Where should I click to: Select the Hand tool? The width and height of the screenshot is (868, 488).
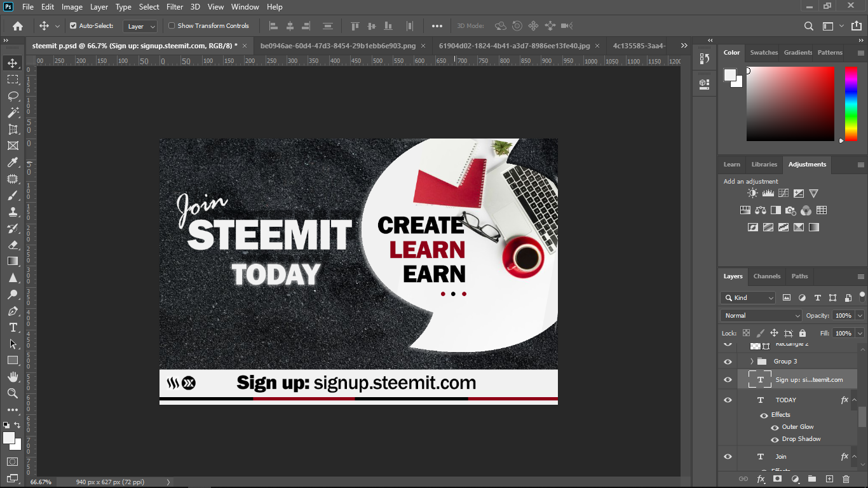tap(13, 377)
